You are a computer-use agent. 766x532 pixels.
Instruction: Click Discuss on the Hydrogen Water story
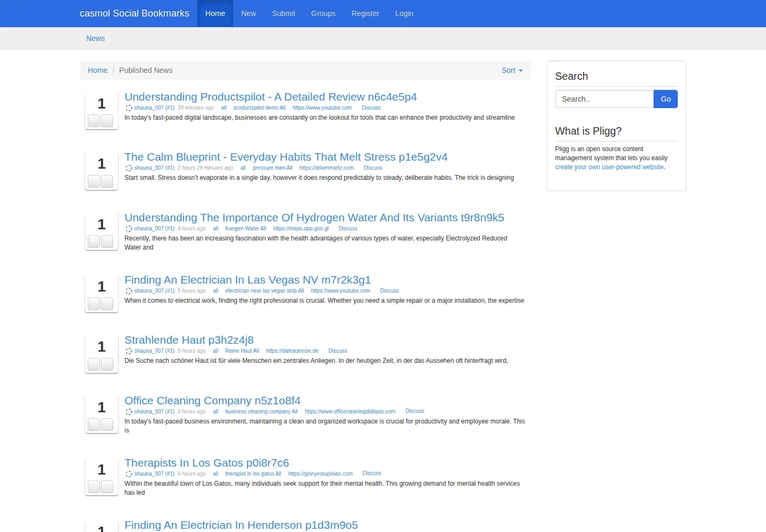tap(348, 228)
